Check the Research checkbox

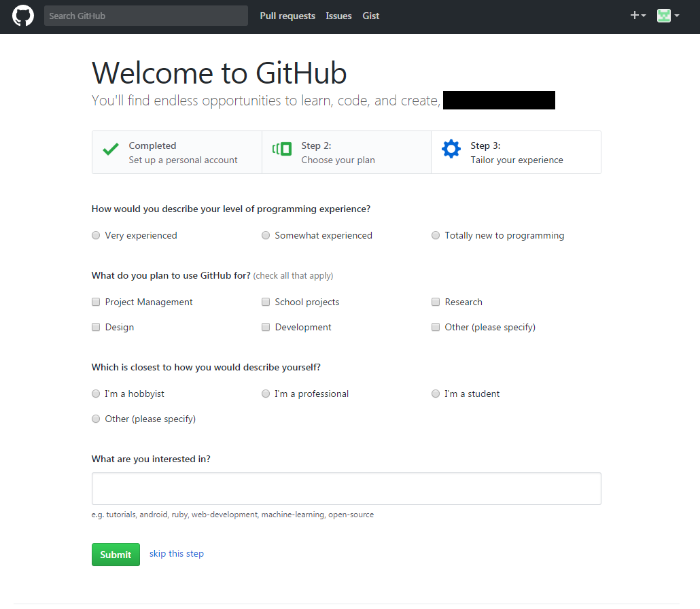click(436, 301)
